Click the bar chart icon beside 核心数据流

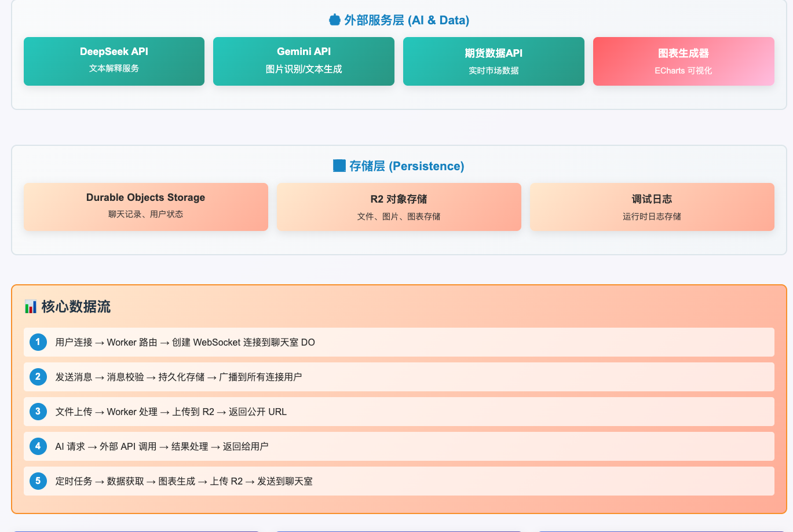coord(31,307)
